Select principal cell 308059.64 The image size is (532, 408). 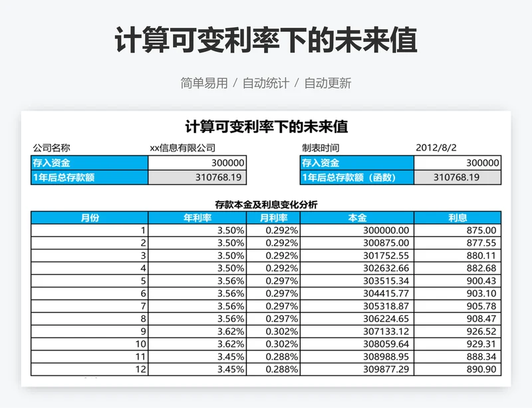point(357,344)
